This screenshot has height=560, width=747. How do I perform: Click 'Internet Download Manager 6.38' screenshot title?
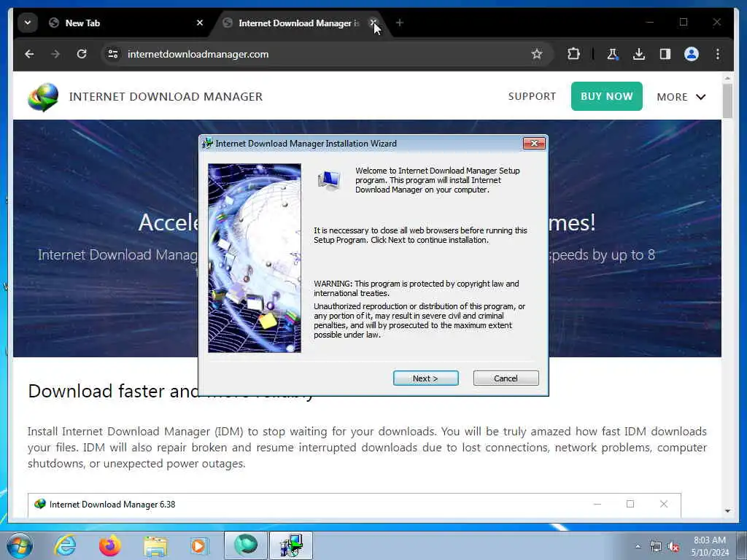112,505
